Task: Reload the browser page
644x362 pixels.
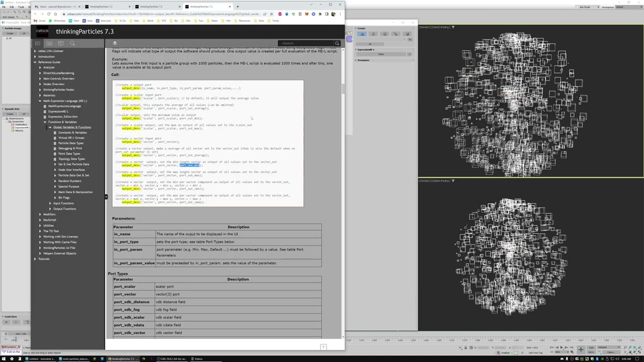Action: (49, 14)
